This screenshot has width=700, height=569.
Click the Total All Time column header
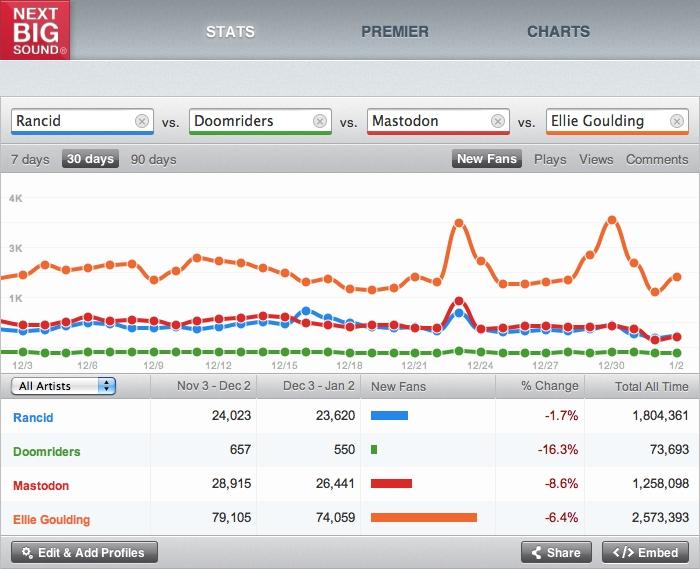[651, 386]
